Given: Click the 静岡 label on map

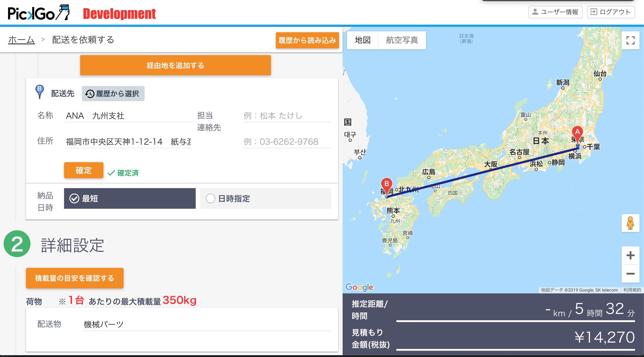Looking at the screenshot, I should pyautogui.click(x=558, y=163).
